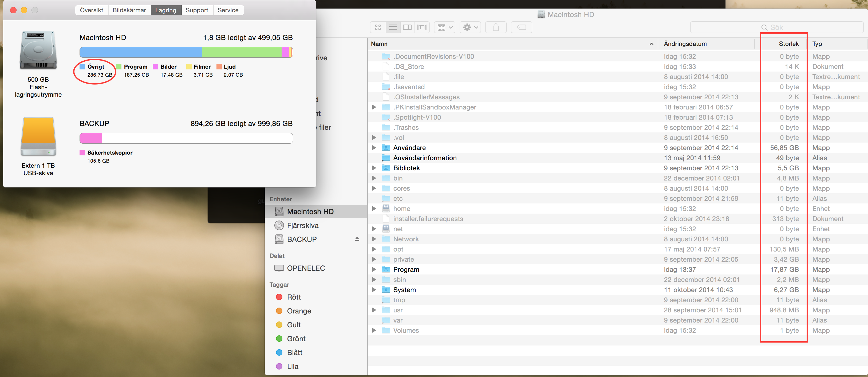Expand the Program folder
Viewport: 868px width, 377px height.
tap(374, 269)
